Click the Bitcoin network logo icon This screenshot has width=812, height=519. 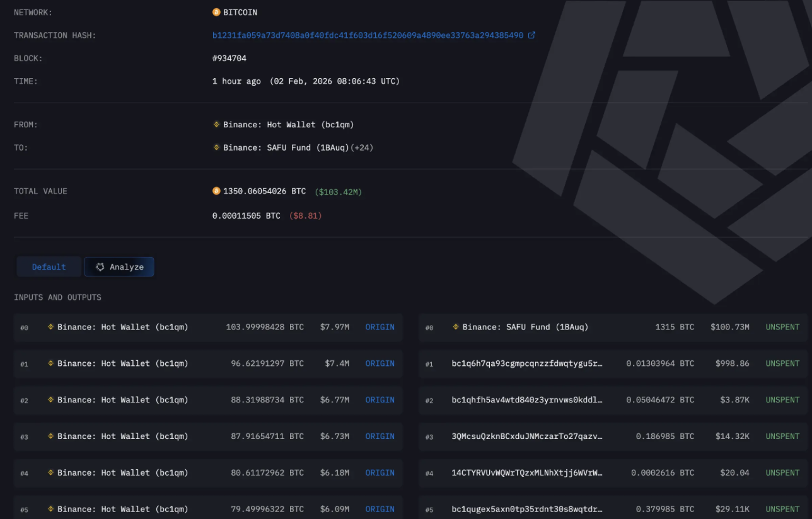click(216, 13)
